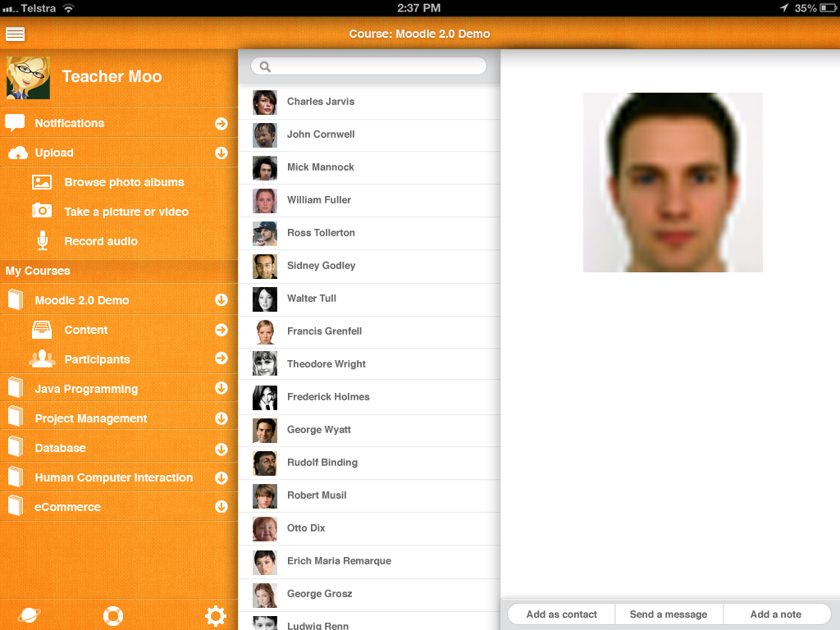The image size is (840, 630).
Task: Select participant Sidney Godley
Action: click(x=369, y=266)
